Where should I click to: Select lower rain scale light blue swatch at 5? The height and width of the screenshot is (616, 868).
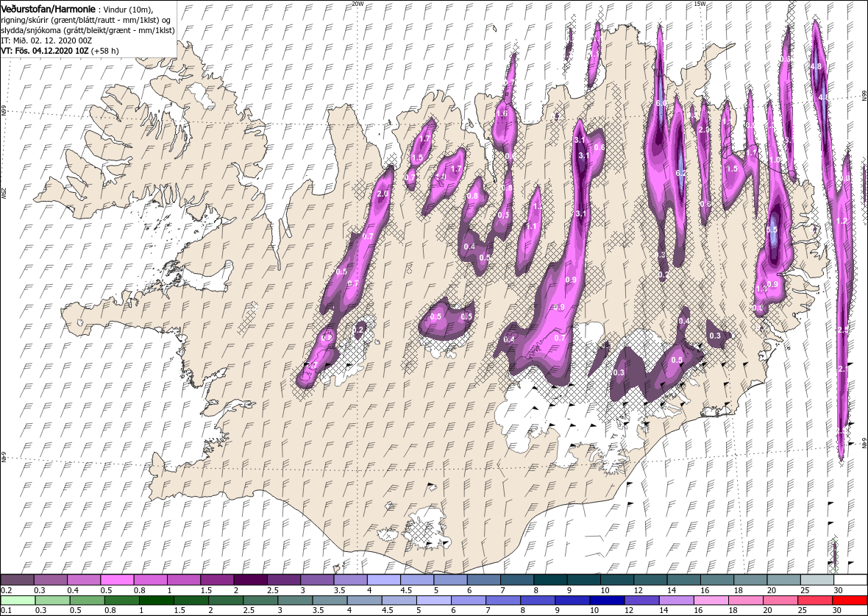[x=434, y=601]
